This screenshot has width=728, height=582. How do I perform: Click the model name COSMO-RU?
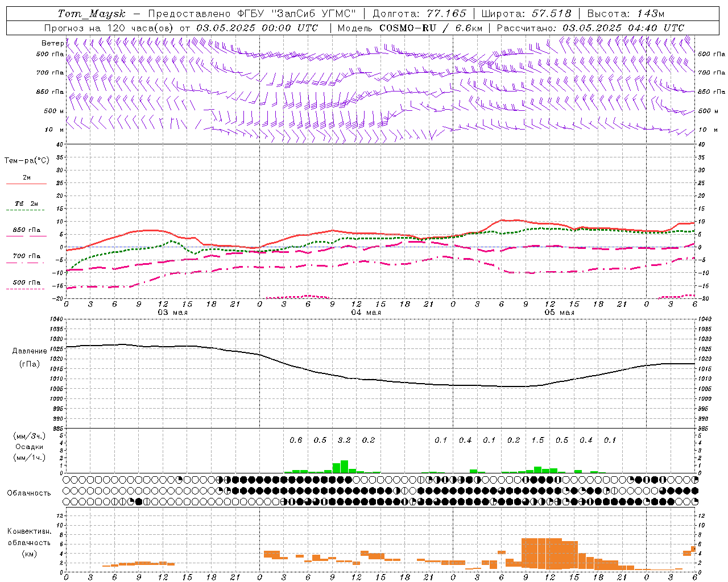pos(407,28)
